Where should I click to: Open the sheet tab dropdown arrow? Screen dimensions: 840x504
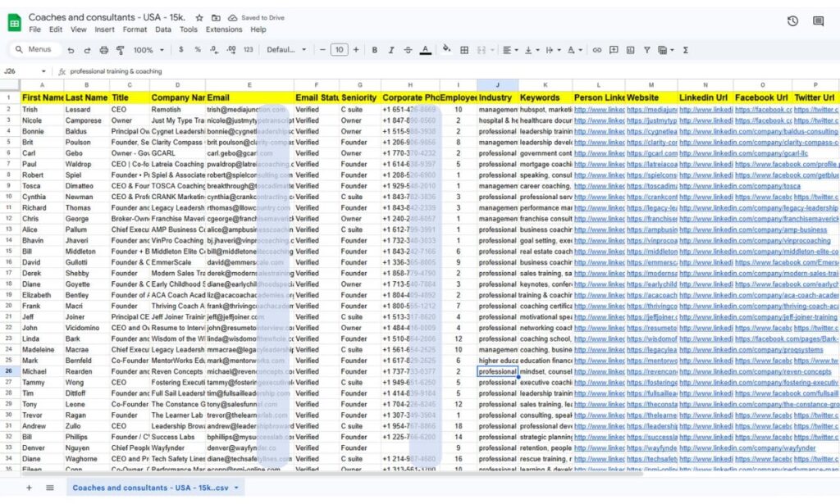pos(236,488)
